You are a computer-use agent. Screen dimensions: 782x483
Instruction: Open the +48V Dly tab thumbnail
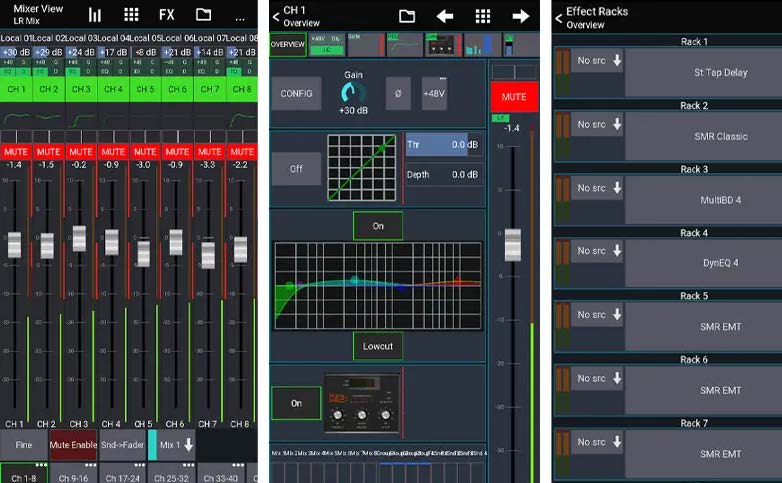pyautogui.click(x=327, y=45)
